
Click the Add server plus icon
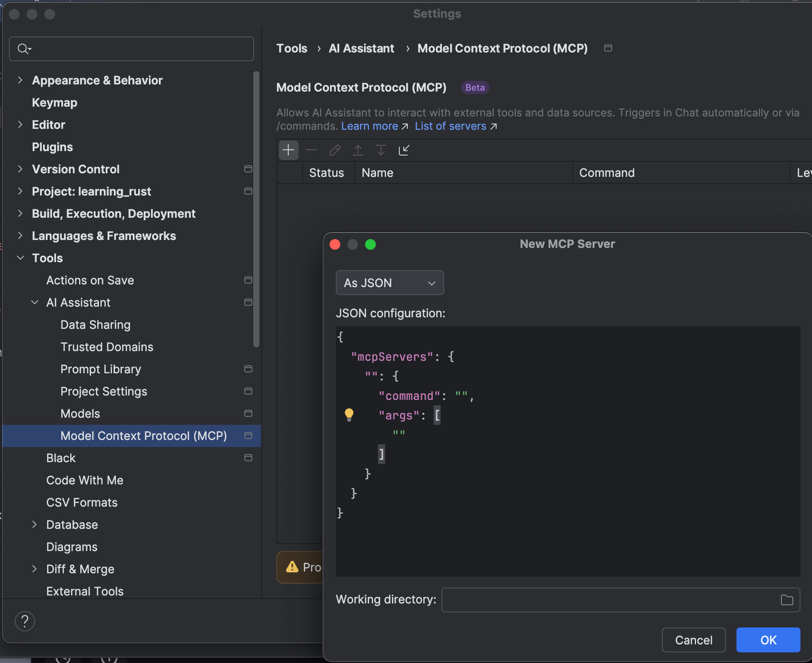click(x=288, y=150)
